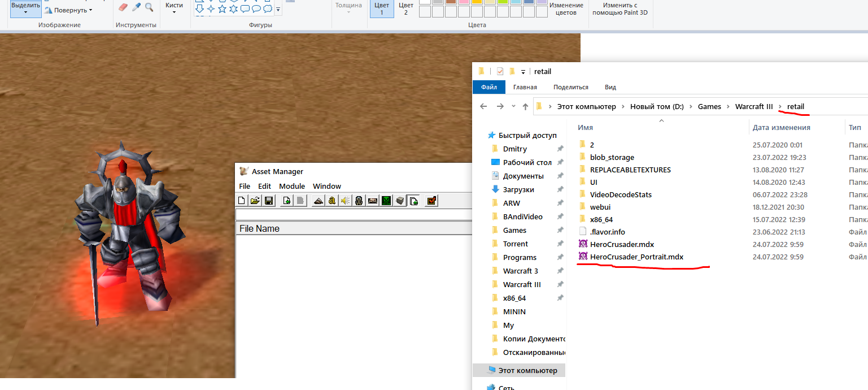868x390 pixels.
Task: Click the Games breadcrumb in address bar
Action: 709,106
